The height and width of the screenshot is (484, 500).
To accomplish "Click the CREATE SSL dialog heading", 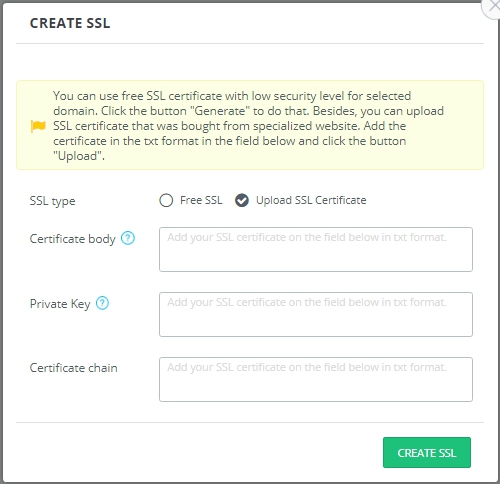I will tap(70, 23).
